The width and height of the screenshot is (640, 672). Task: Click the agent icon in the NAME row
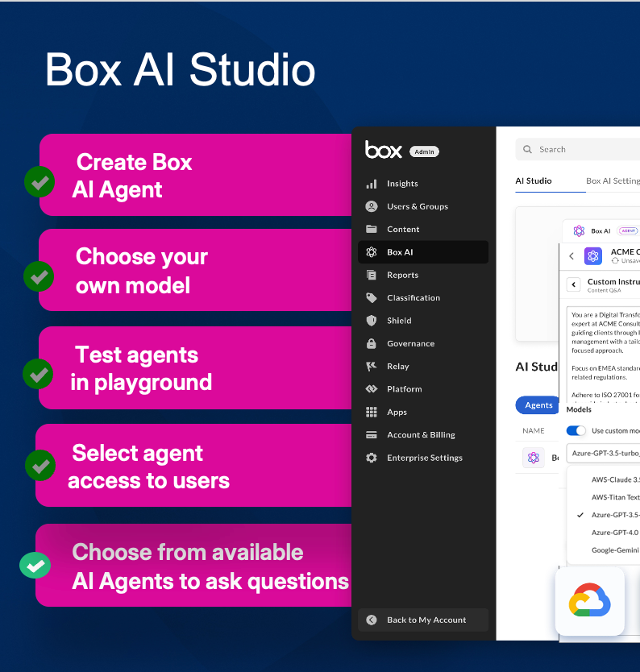pyautogui.click(x=534, y=458)
